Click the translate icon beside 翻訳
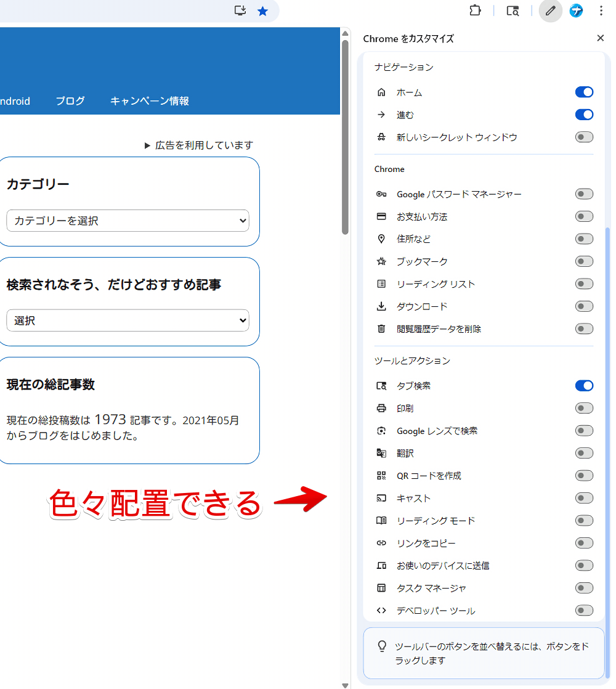The image size is (616, 689). click(x=381, y=453)
